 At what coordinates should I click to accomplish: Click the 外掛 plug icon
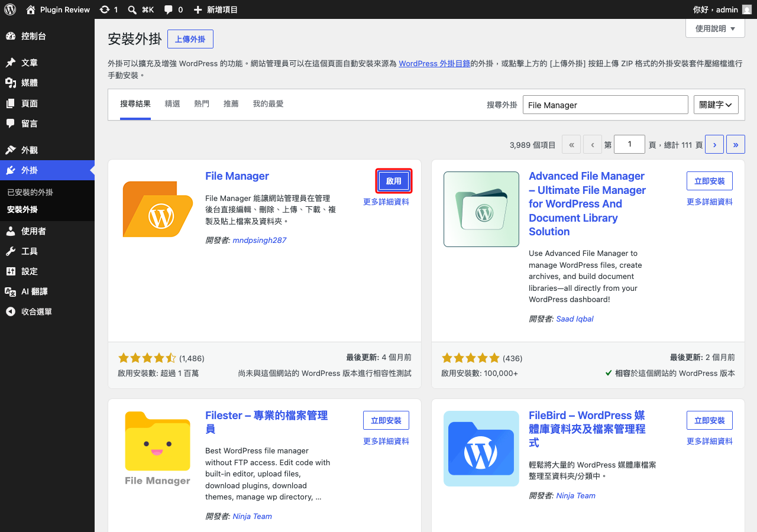pos(11,170)
